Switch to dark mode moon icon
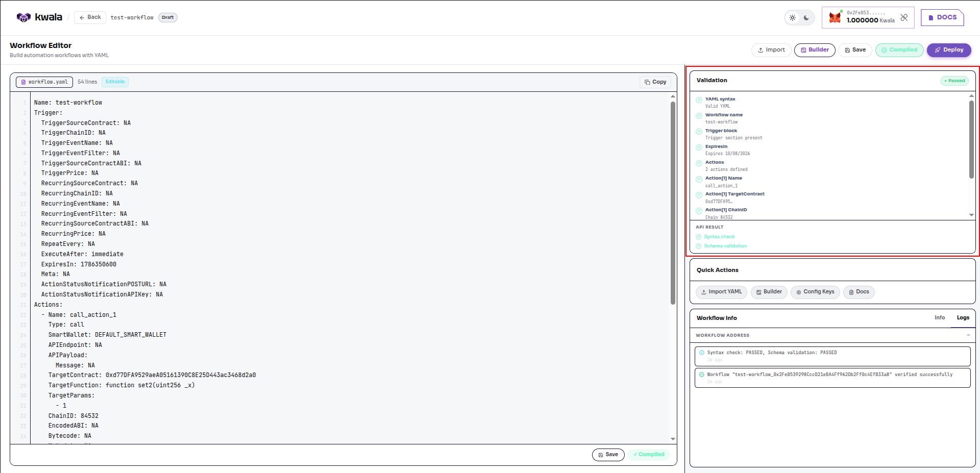 click(x=806, y=18)
